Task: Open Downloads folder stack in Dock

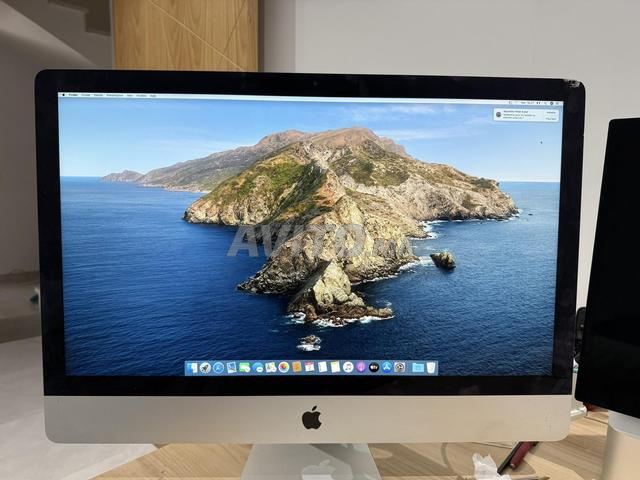Action: tap(418, 368)
